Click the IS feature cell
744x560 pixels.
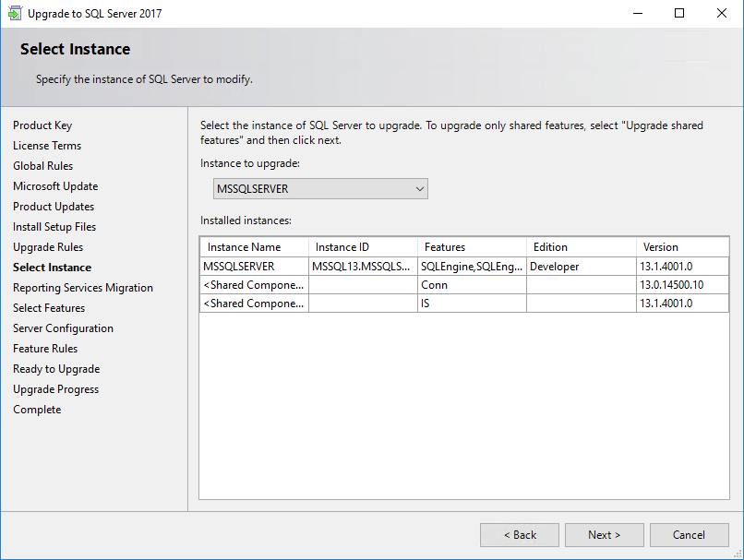pyautogui.click(x=472, y=304)
